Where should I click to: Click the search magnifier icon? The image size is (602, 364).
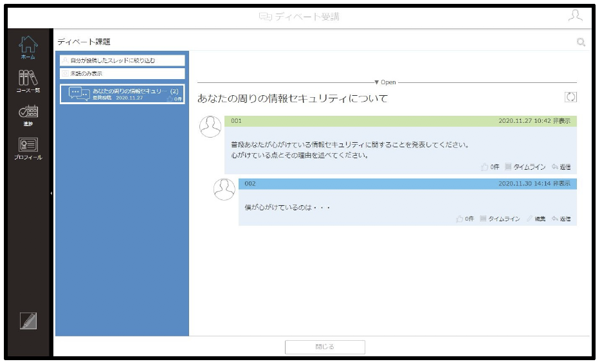pos(581,42)
